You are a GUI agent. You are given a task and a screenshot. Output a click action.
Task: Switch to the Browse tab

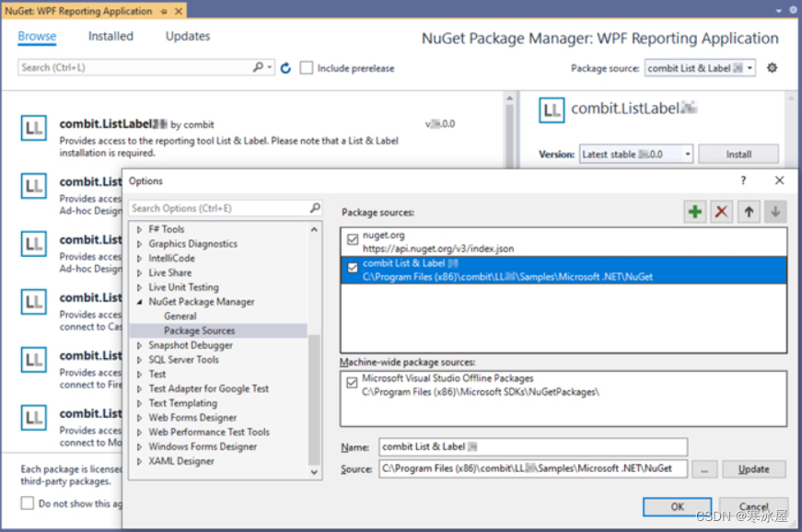coord(37,36)
